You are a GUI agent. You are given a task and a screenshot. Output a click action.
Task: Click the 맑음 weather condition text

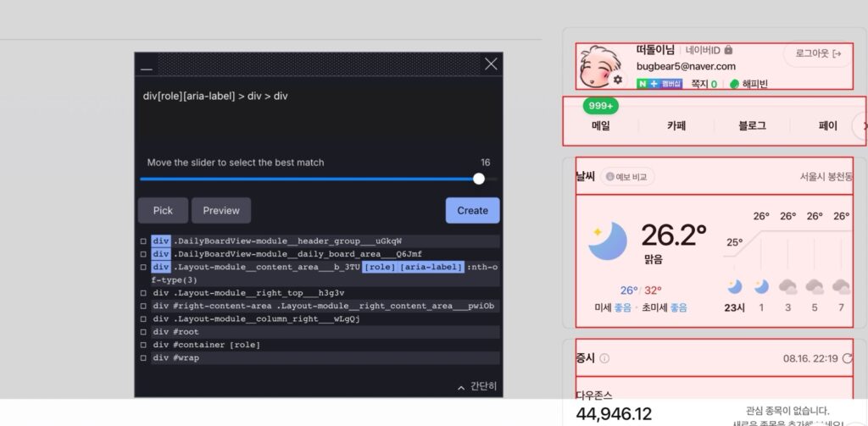click(654, 259)
